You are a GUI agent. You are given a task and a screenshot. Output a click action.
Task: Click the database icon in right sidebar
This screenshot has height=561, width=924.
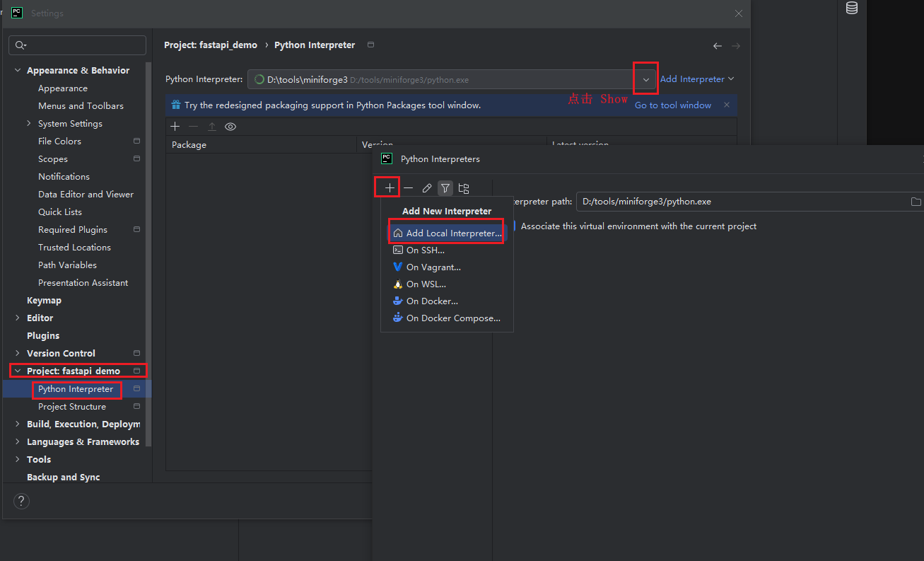click(852, 8)
